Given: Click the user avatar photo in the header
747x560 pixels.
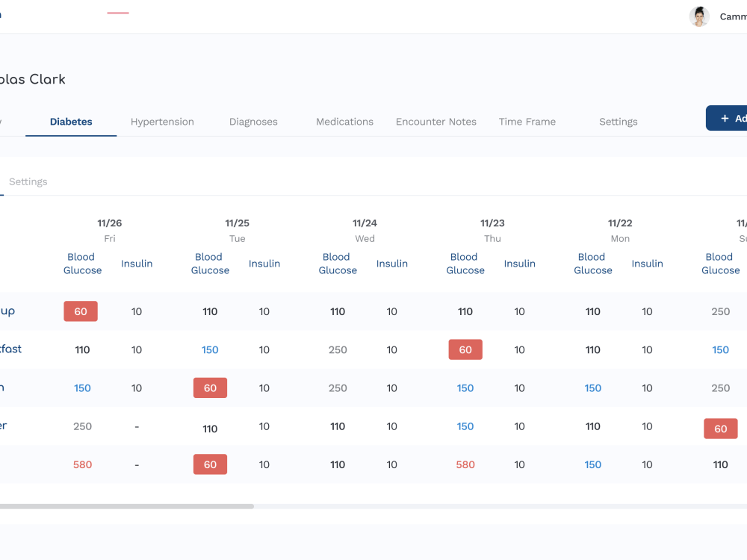Looking at the screenshot, I should click(699, 16).
